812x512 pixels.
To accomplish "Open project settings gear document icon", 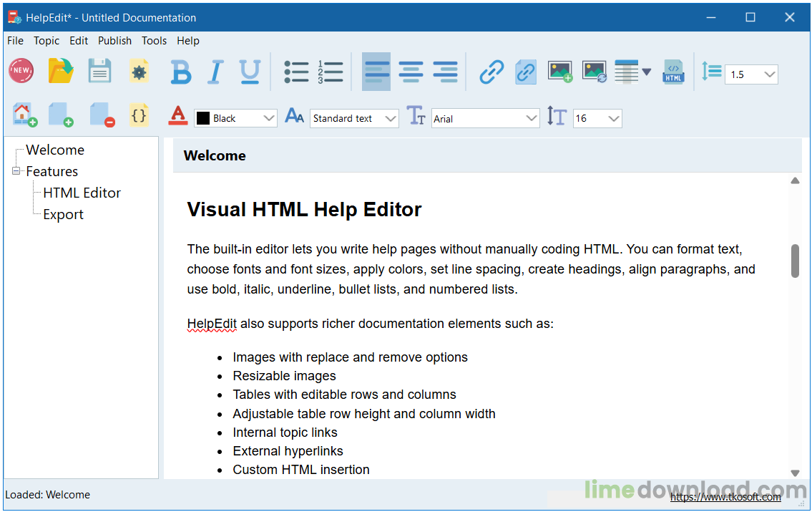I will pyautogui.click(x=139, y=71).
